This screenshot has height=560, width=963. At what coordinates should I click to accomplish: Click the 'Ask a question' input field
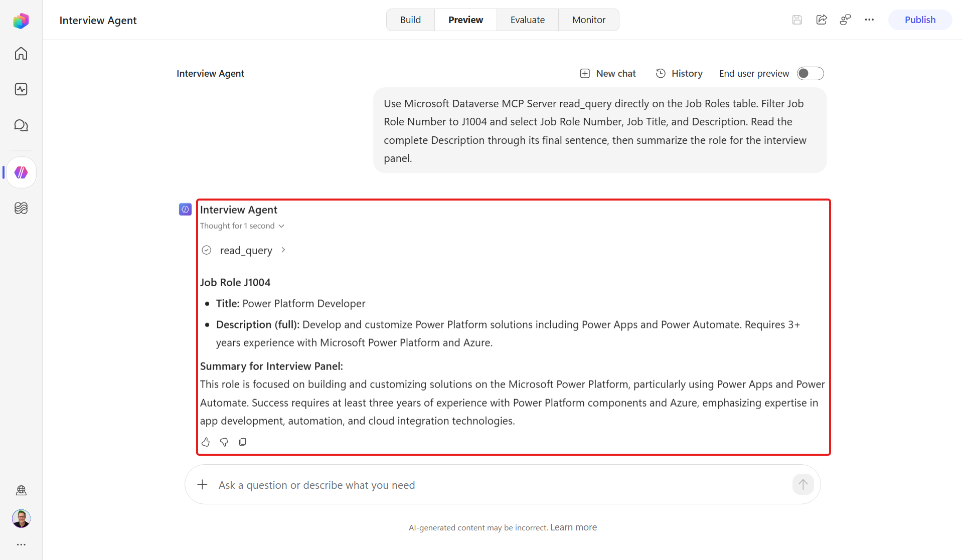click(x=502, y=485)
